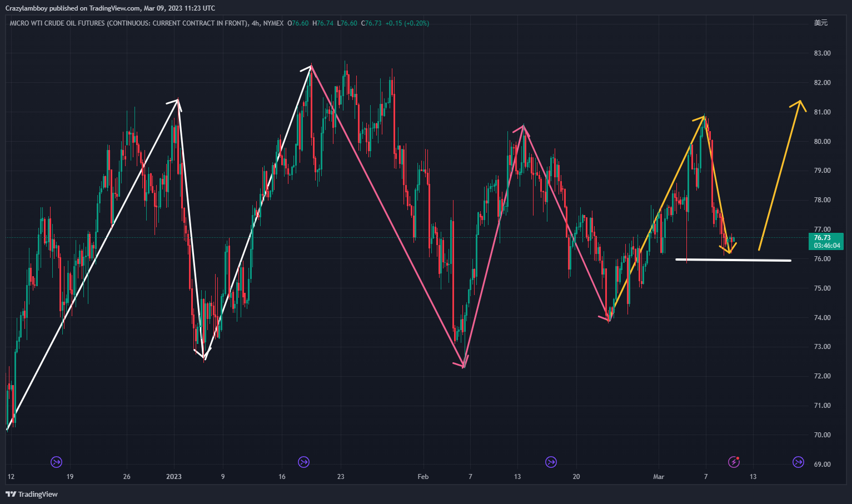Viewport: 852px width, 504px height.
Task: Click the 2023 year label on time axis
Action: pyautogui.click(x=174, y=477)
